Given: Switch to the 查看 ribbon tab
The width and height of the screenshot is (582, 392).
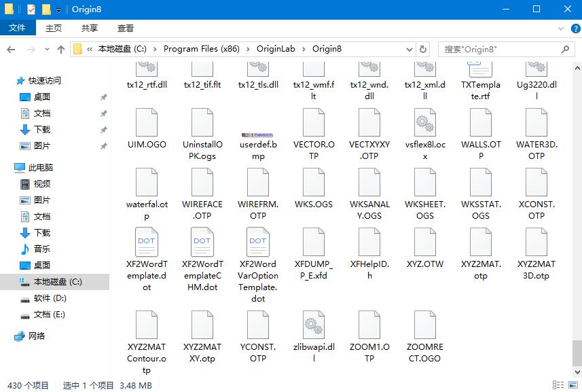Looking at the screenshot, I should pyautogui.click(x=126, y=29).
